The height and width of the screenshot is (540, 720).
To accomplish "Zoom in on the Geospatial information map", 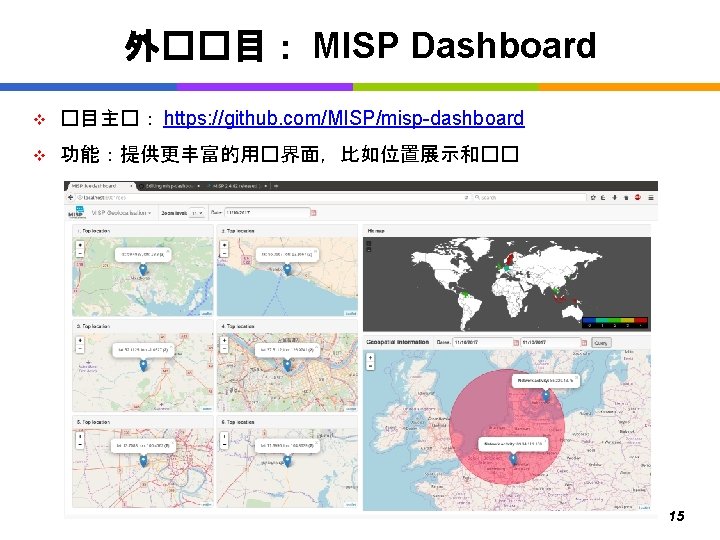I will (x=371, y=357).
